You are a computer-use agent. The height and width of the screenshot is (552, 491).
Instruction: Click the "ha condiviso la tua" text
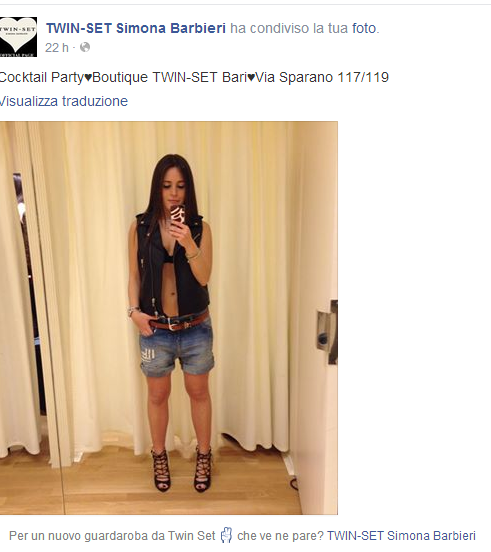tap(289, 28)
